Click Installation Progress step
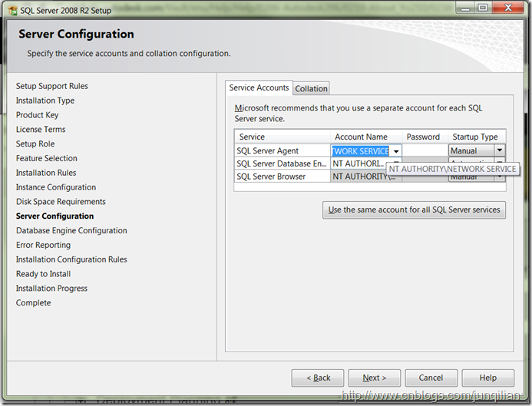 pos(51,289)
